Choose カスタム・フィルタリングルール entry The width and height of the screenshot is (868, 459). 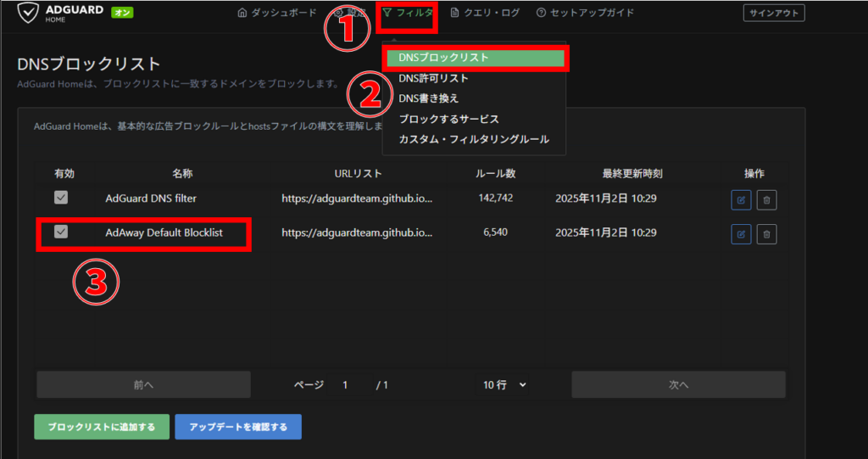click(474, 140)
